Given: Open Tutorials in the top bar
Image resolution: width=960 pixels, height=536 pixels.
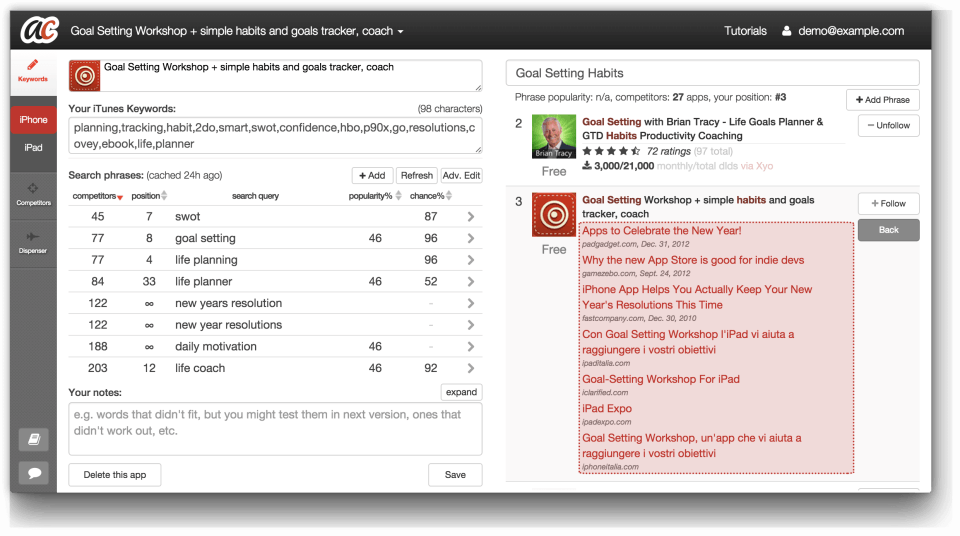Looking at the screenshot, I should [745, 31].
